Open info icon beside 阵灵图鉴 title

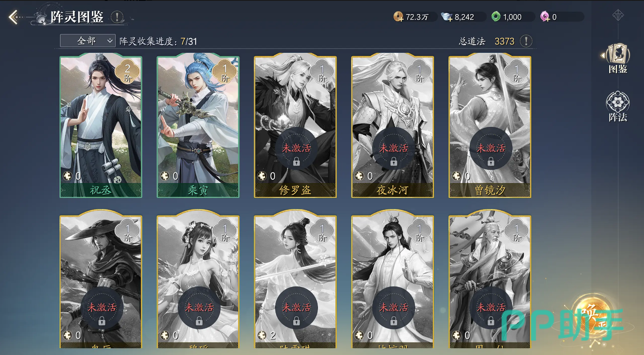(117, 17)
